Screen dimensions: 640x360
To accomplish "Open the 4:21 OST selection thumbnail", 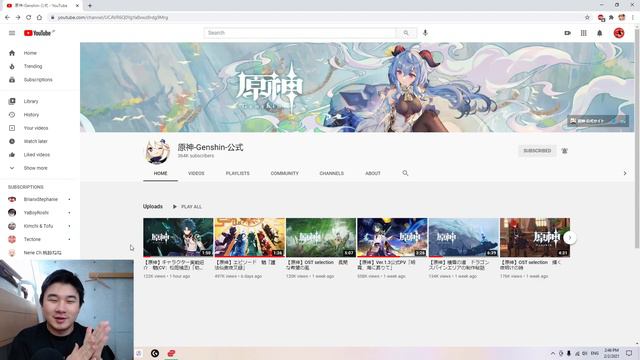I will [x=535, y=237].
